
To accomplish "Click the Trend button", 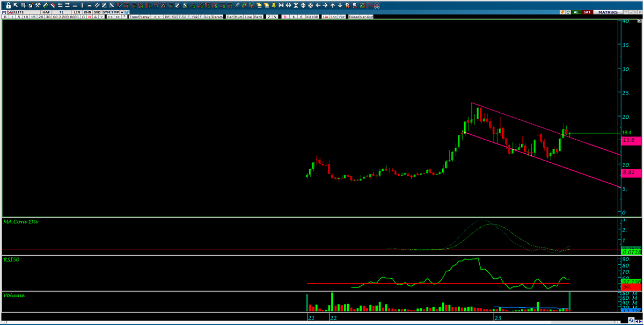I will 134,17.
